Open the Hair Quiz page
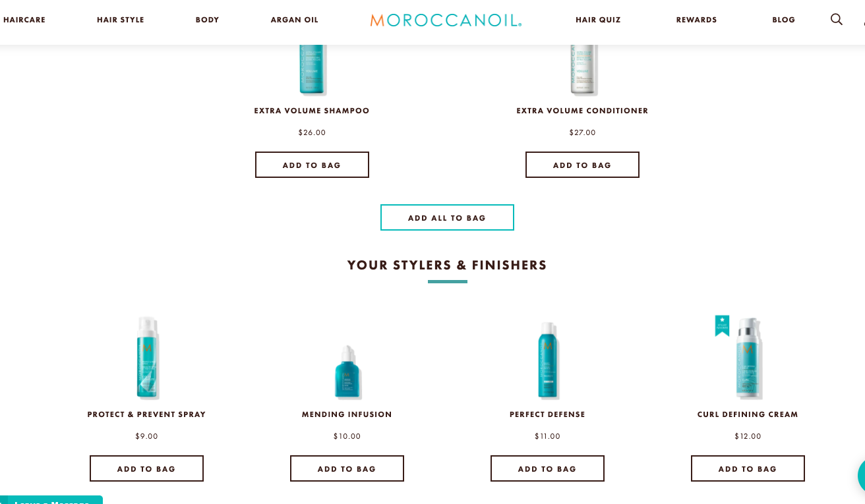 coord(598,20)
